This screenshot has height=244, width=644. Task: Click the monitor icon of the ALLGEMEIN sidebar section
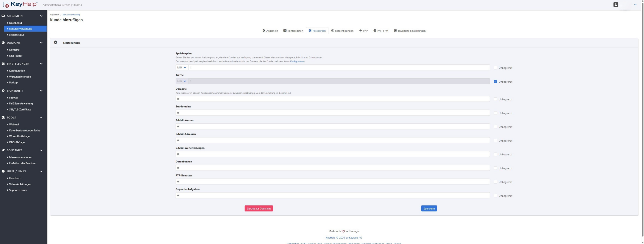(x=3, y=16)
